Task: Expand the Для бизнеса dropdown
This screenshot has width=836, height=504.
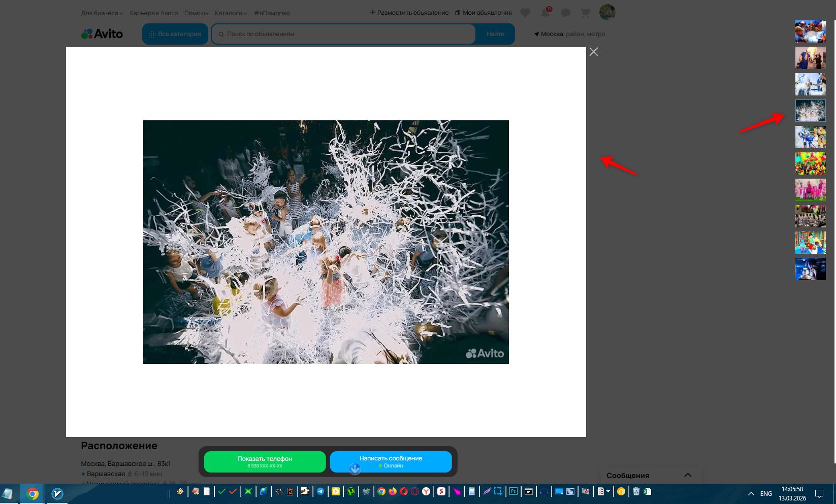Action: click(102, 13)
